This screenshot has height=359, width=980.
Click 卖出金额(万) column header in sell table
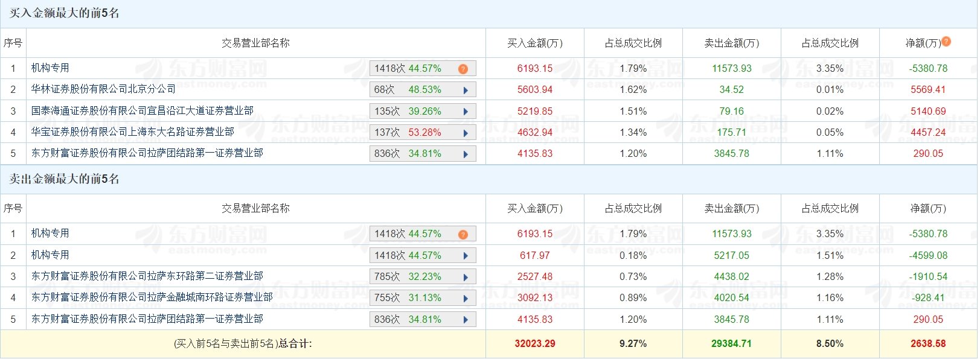(x=732, y=208)
